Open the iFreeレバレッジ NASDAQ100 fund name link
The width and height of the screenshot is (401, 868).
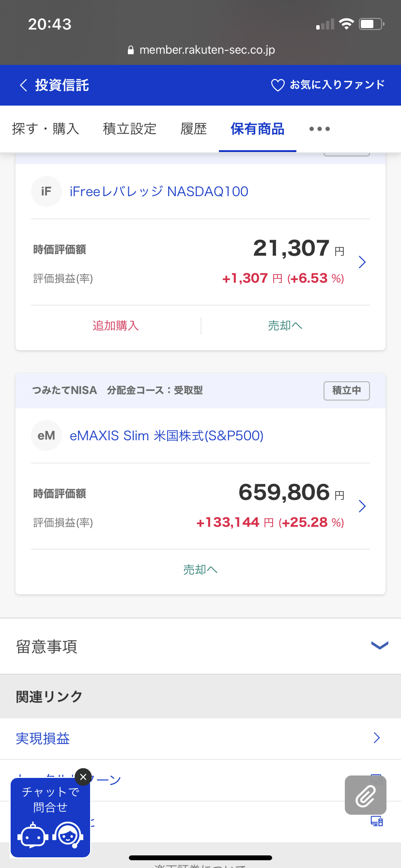click(159, 191)
